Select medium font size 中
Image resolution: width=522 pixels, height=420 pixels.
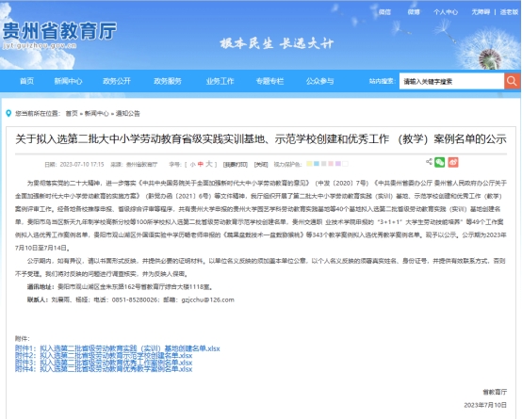tap(201, 164)
